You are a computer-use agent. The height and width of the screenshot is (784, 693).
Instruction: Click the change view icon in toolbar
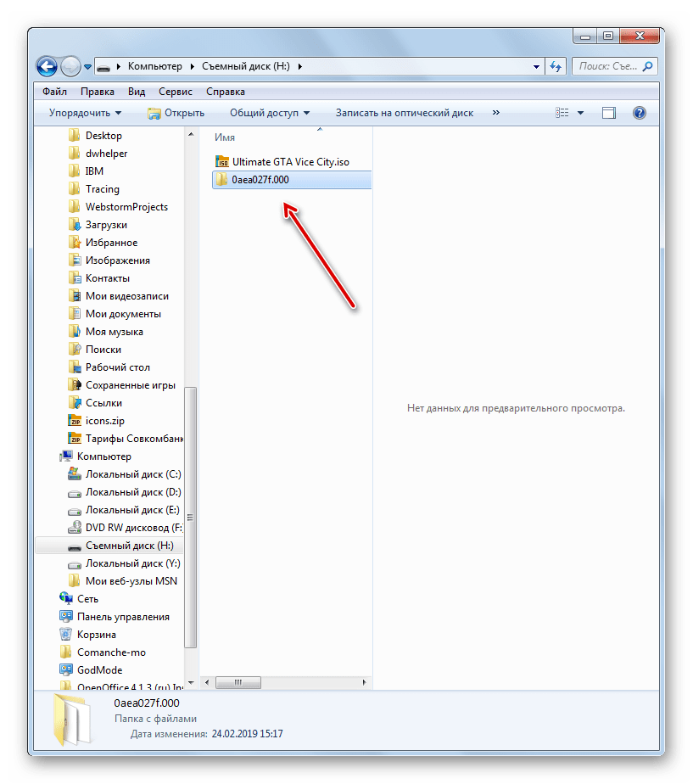tap(562, 113)
